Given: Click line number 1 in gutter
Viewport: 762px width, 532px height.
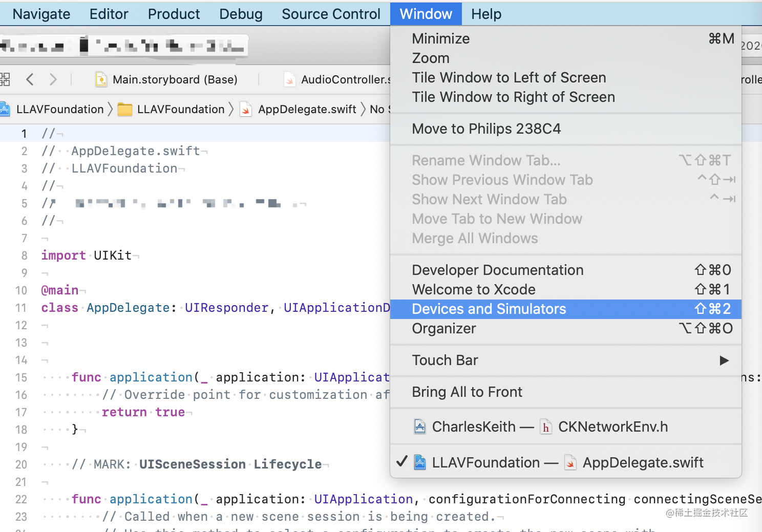Looking at the screenshot, I should click(x=24, y=134).
